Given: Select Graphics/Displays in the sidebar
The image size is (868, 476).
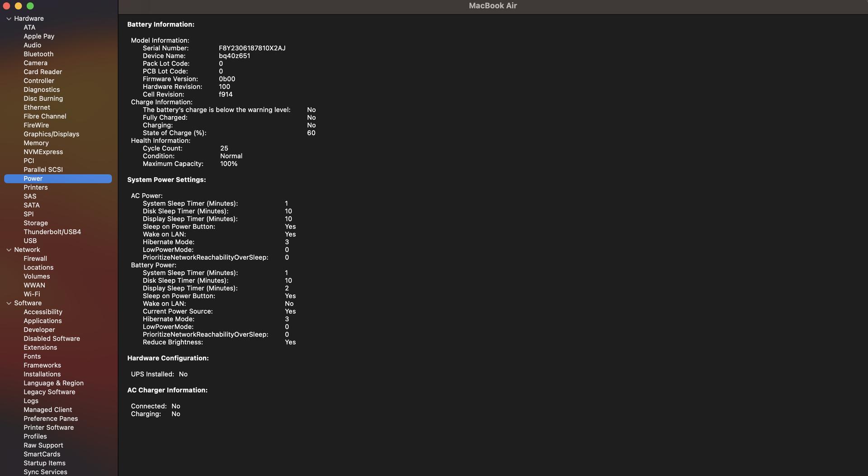Looking at the screenshot, I should pos(52,134).
